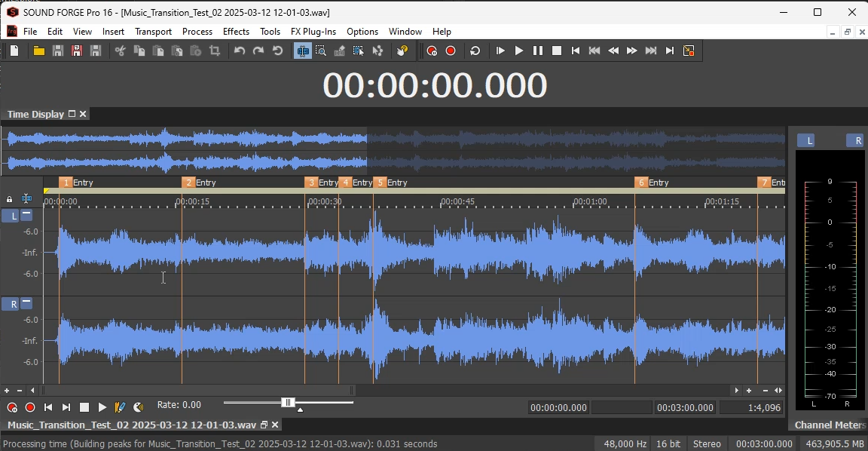Screen dimensions: 868x451
Task: Click the playback rate slider handle
Action: [288, 403]
